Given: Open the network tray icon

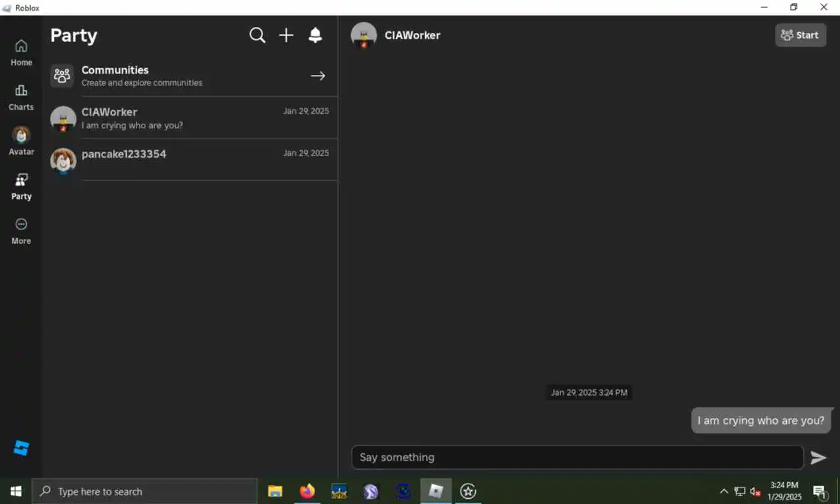Looking at the screenshot, I should pos(740,492).
